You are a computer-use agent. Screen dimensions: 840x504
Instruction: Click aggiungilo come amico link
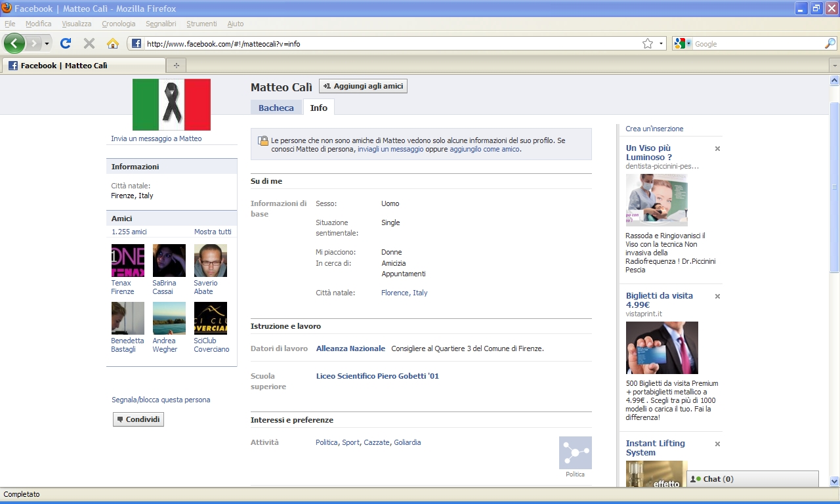pyautogui.click(x=484, y=149)
